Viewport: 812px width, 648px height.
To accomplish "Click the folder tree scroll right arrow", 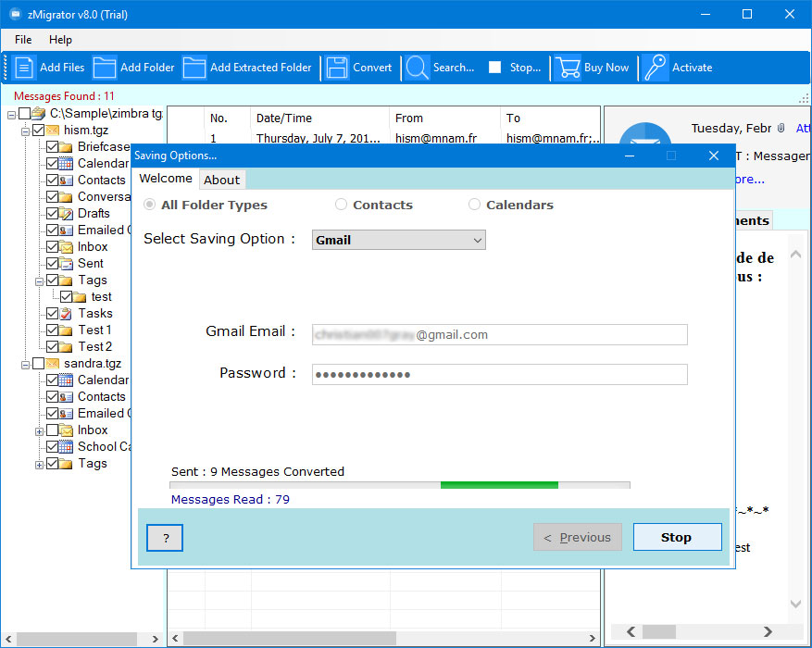I will pos(155,639).
